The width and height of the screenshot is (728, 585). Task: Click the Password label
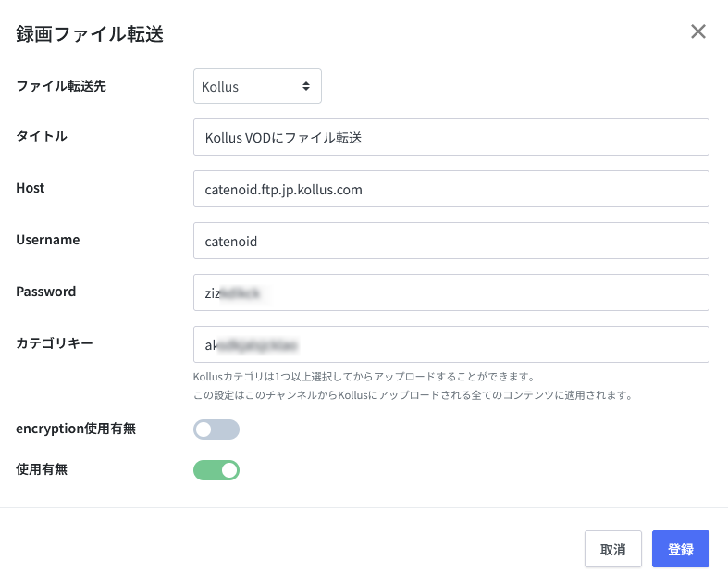point(46,292)
